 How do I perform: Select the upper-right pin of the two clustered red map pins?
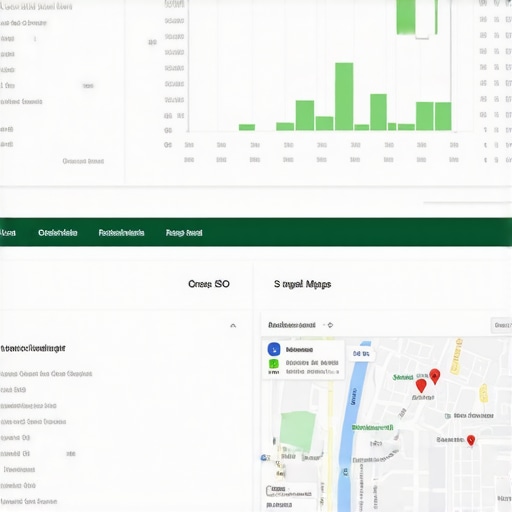click(x=435, y=376)
